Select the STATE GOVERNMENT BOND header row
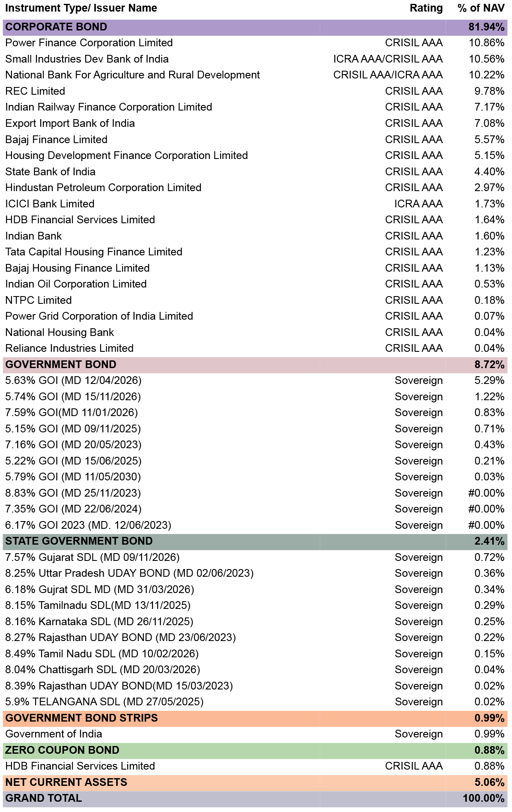 [255, 541]
